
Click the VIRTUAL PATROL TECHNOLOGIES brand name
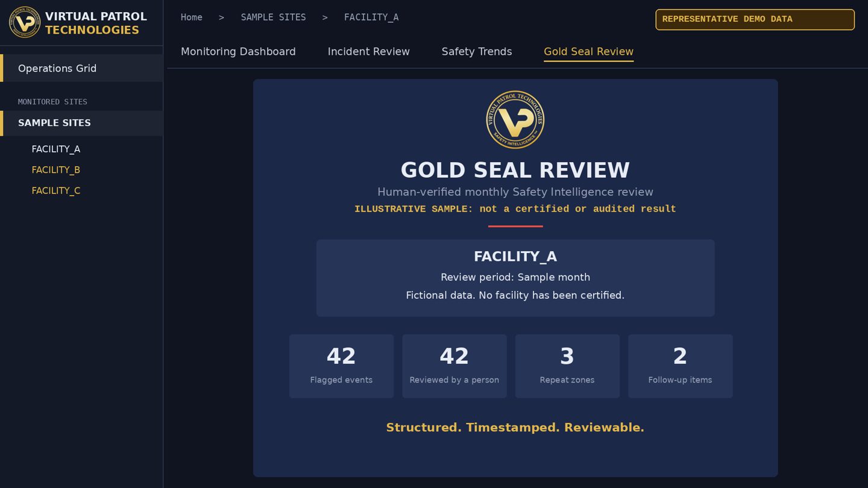(x=96, y=23)
